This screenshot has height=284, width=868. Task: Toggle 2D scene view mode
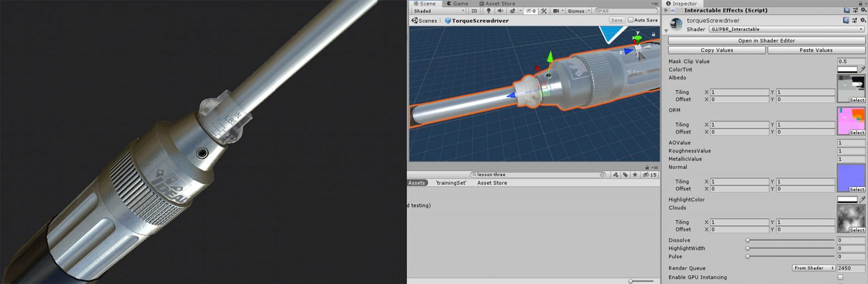tap(474, 11)
